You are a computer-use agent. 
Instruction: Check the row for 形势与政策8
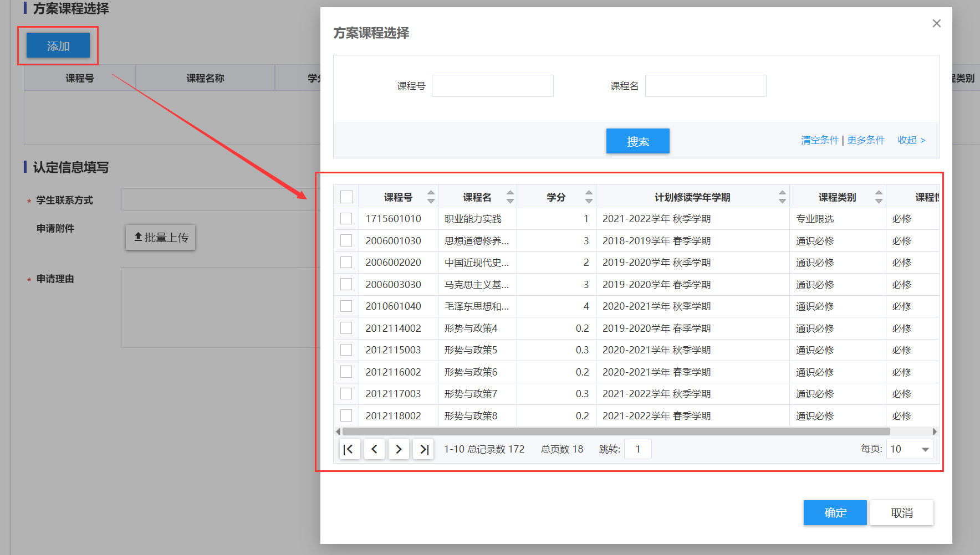[x=346, y=415]
